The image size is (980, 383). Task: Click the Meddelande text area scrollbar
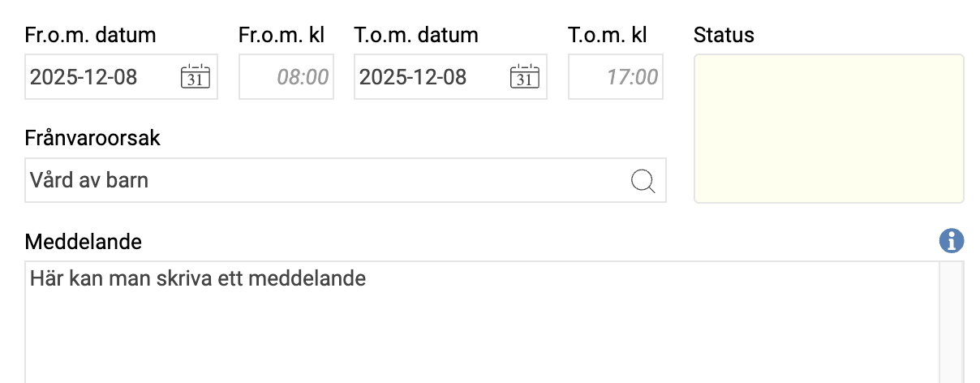(951, 325)
